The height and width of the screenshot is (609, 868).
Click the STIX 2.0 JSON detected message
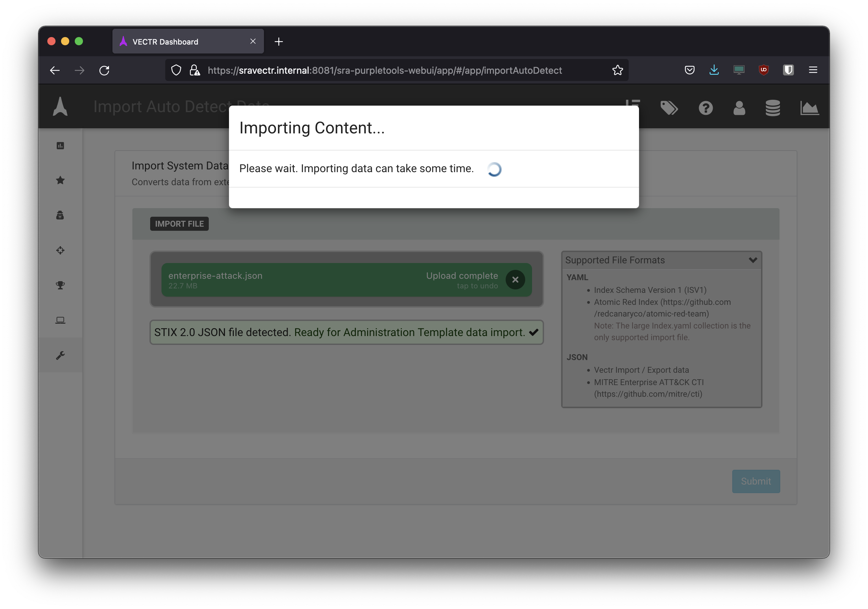[x=346, y=332]
